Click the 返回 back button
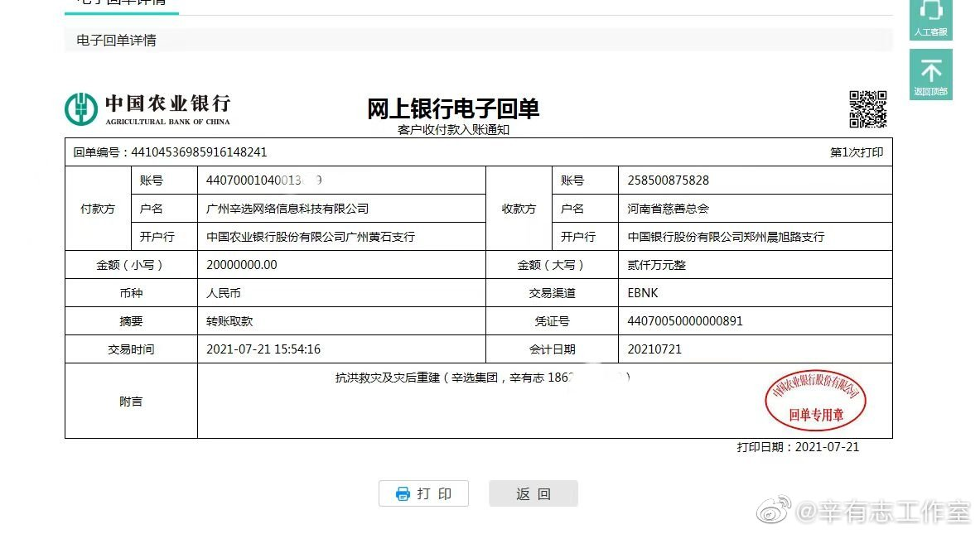The width and height of the screenshot is (980, 534). click(533, 493)
